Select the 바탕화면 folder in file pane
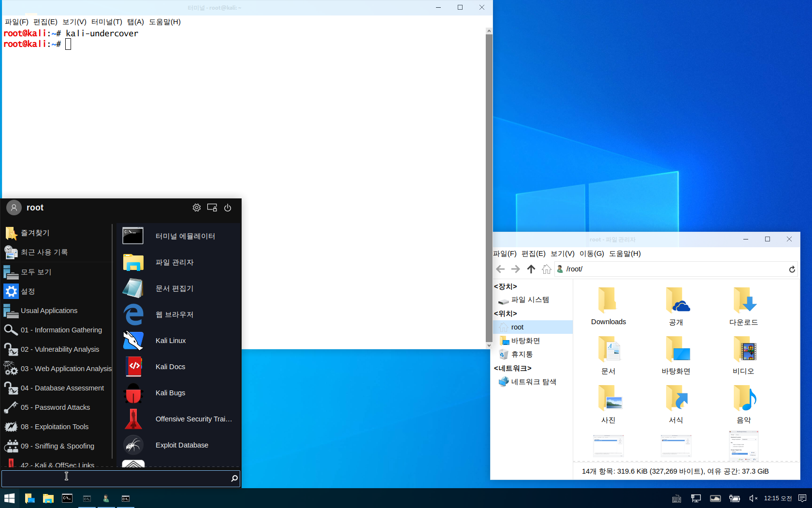The height and width of the screenshot is (508, 812). (676, 355)
